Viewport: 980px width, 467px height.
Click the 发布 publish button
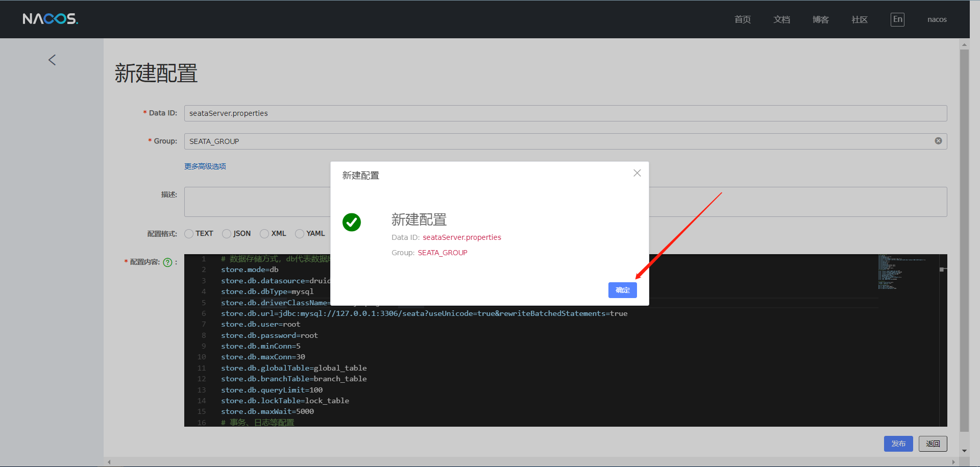(x=898, y=444)
